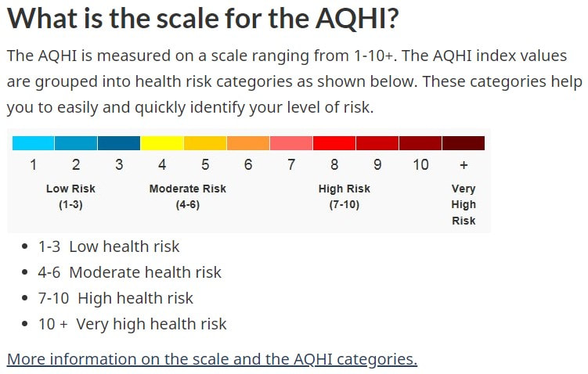Click the "10 + Very high health risk" bullet
The image size is (588, 374).
(132, 324)
